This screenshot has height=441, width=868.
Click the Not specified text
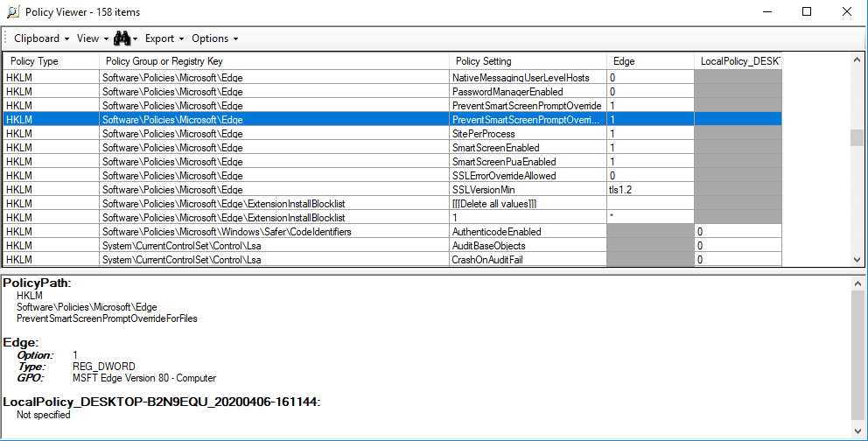tap(43, 415)
